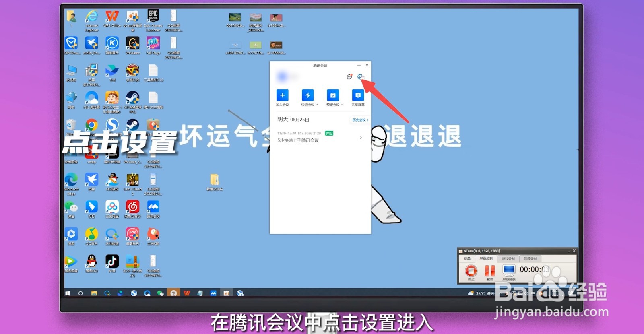Open the 历史会议 history link

point(360,120)
